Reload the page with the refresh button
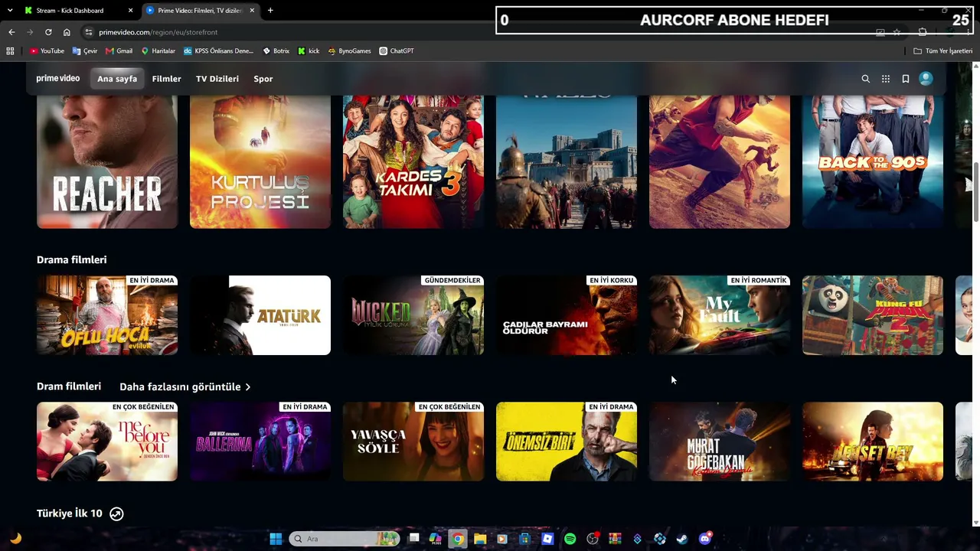 [x=48, y=32]
